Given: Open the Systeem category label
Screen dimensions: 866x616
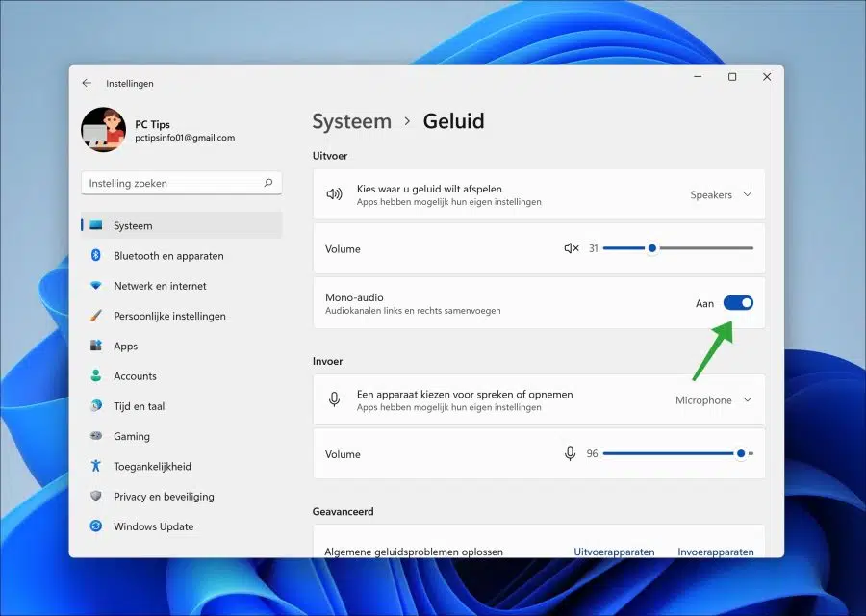Looking at the screenshot, I should pyautogui.click(x=133, y=225).
